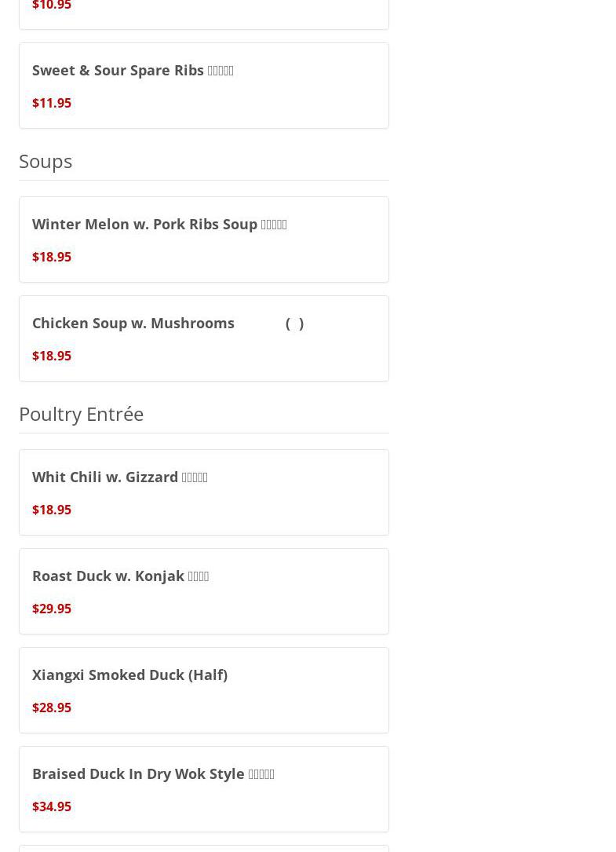
Task: Click the $29.95 Roast Duck price
Action: pyautogui.click(x=52, y=609)
